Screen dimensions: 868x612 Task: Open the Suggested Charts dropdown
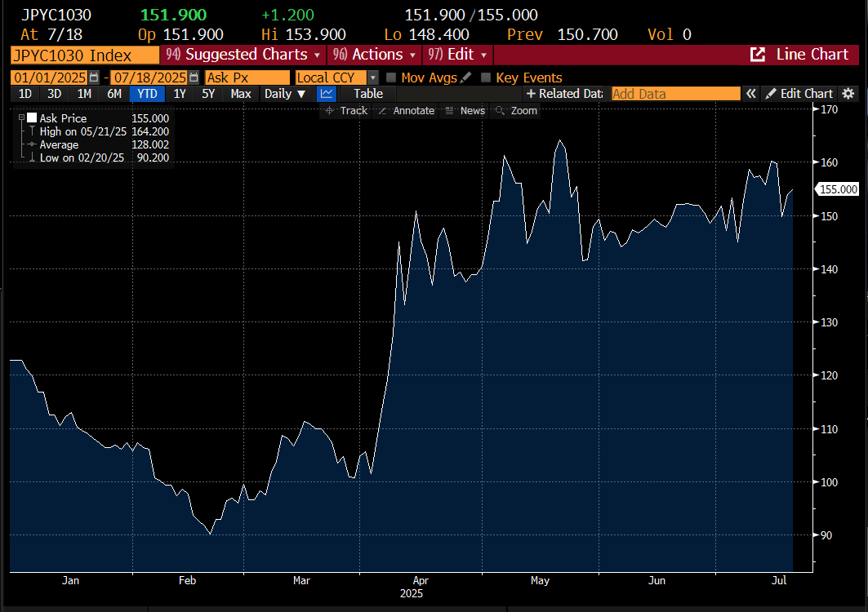tap(243, 55)
